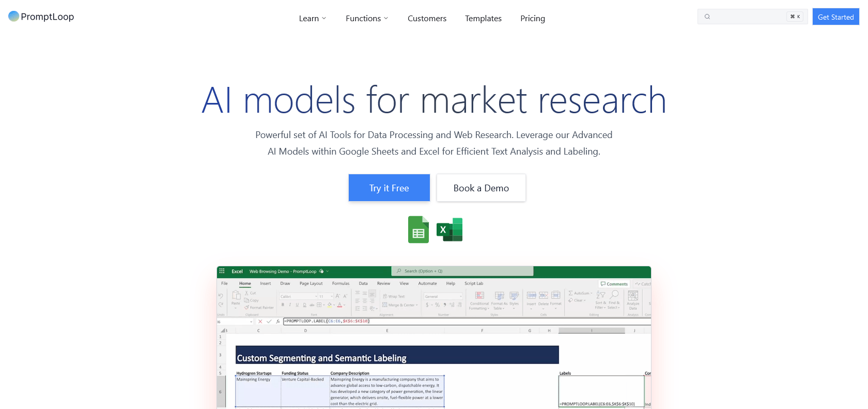Click the Format As Table icon
Image resolution: width=868 pixels, height=409 pixels.
pos(499,296)
